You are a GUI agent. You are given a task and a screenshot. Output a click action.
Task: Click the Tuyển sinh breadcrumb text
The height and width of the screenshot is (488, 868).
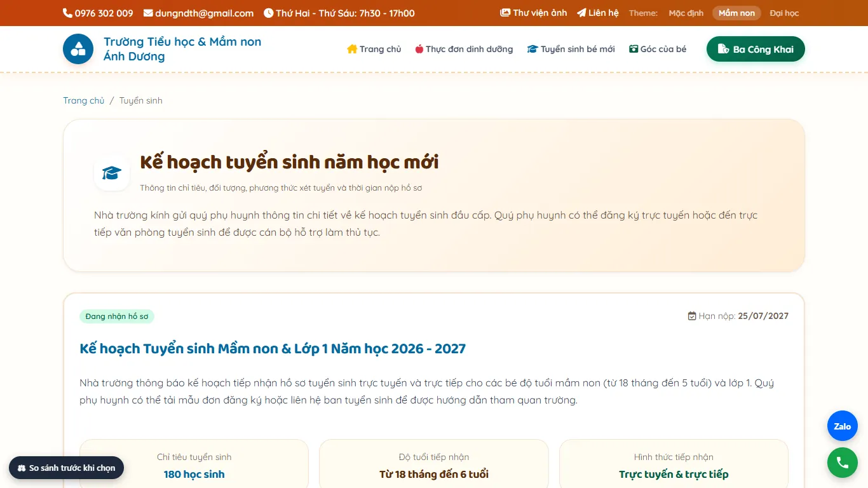[141, 100]
